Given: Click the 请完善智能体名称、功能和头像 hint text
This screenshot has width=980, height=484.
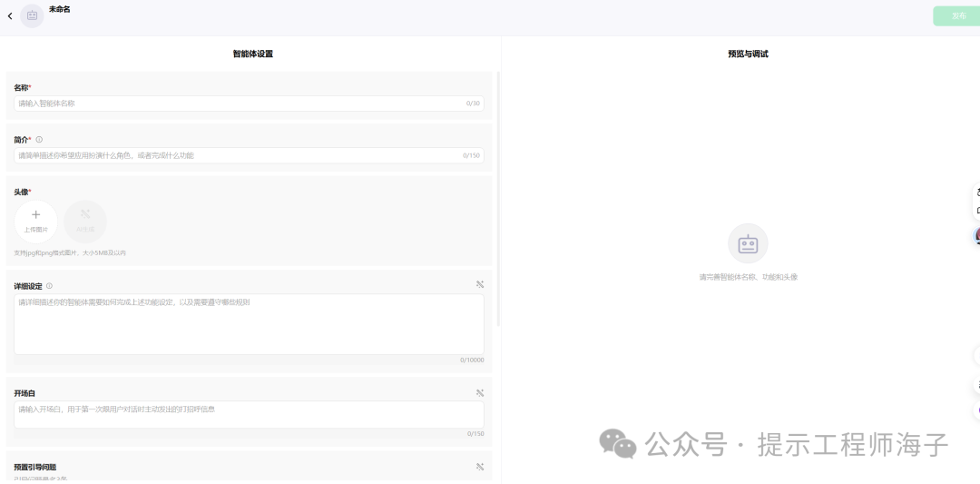Looking at the screenshot, I should 748,277.
